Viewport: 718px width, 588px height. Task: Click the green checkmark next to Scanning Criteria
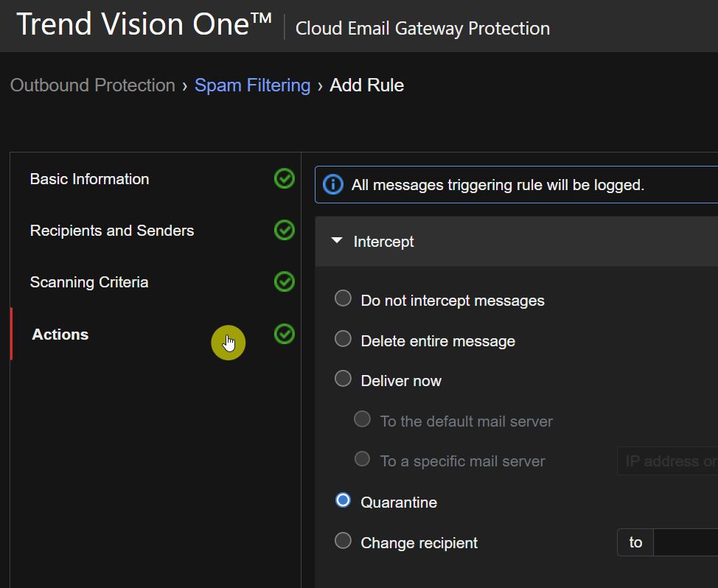click(284, 282)
